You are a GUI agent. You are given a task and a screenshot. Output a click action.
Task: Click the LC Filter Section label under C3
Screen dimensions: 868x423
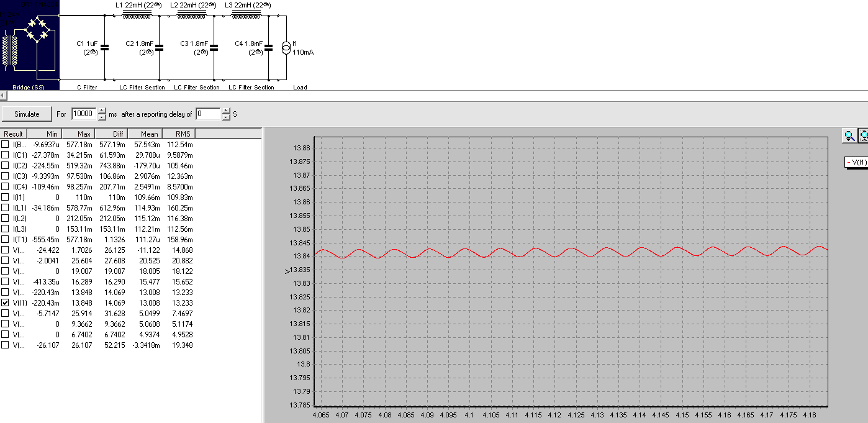pyautogui.click(x=197, y=87)
